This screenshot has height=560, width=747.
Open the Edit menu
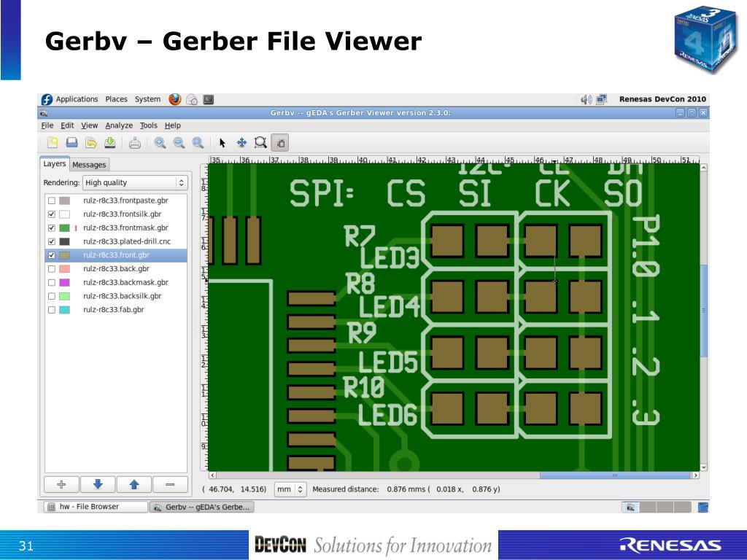[x=67, y=125]
